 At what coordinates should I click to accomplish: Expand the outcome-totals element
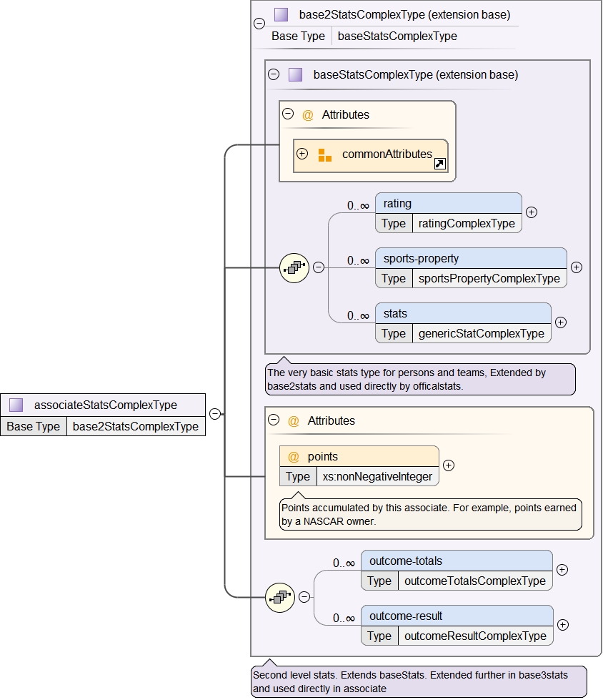pos(562,570)
